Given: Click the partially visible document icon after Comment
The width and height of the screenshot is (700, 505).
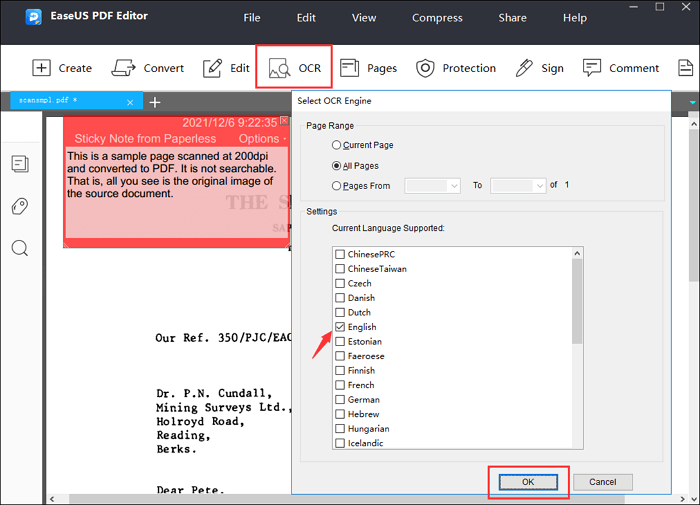Looking at the screenshot, I should click(x=685, y=68).
